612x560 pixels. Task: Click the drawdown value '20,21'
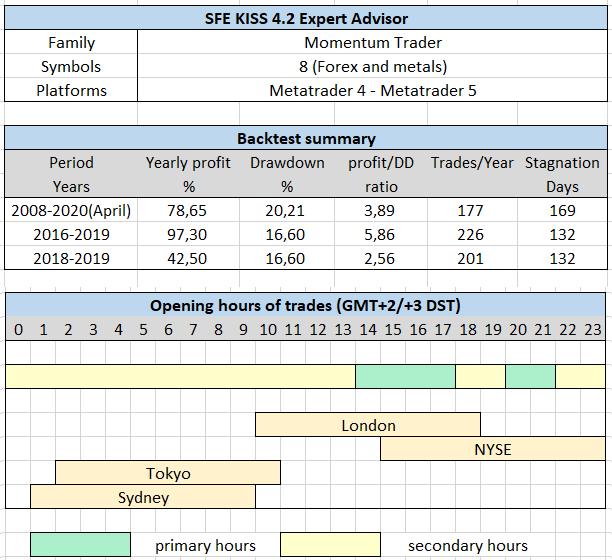(x=287, y=210)
